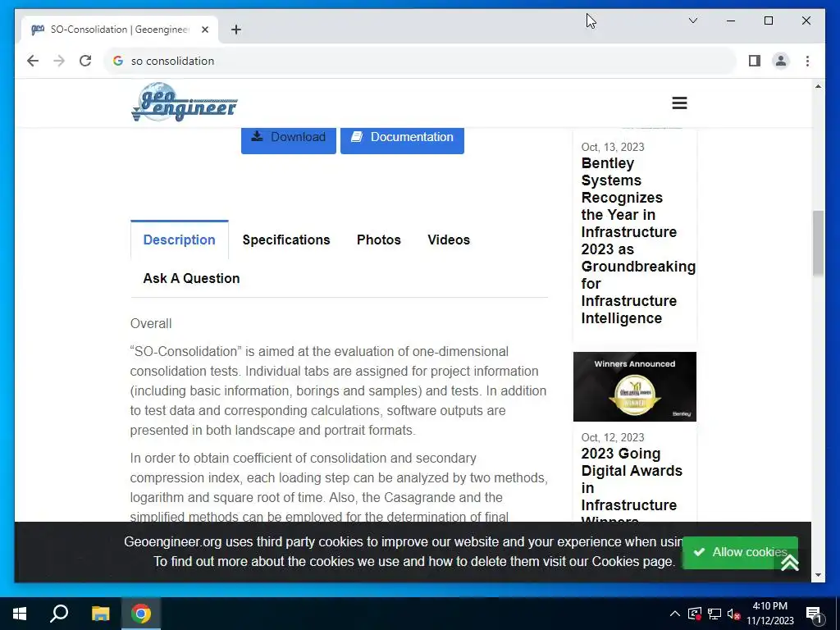Screen dimensions: 840x630
Task: Go back with the browser back arrow
Action: pyautogui.click(x=33, y=61)
